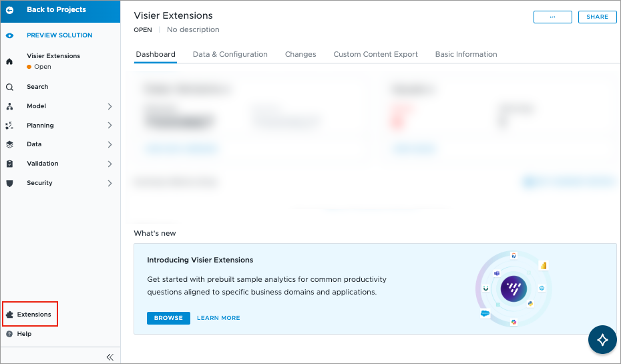Open the project home icon
Image resolution: width=621 pixels, height=364 pixels.
[x=9, y=61]
